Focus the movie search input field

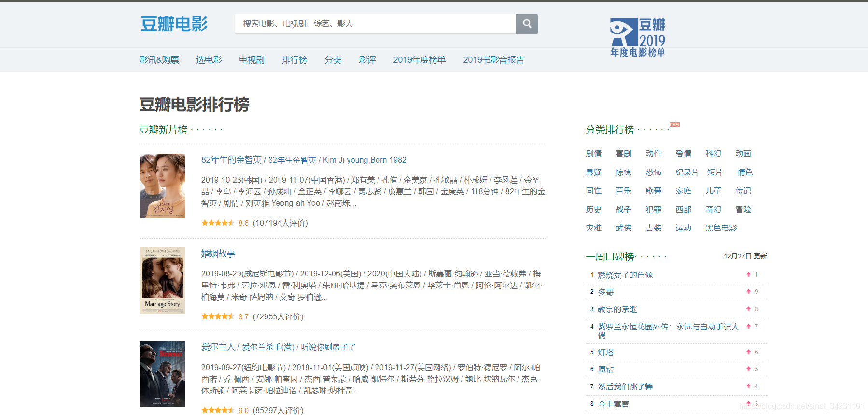375,24
